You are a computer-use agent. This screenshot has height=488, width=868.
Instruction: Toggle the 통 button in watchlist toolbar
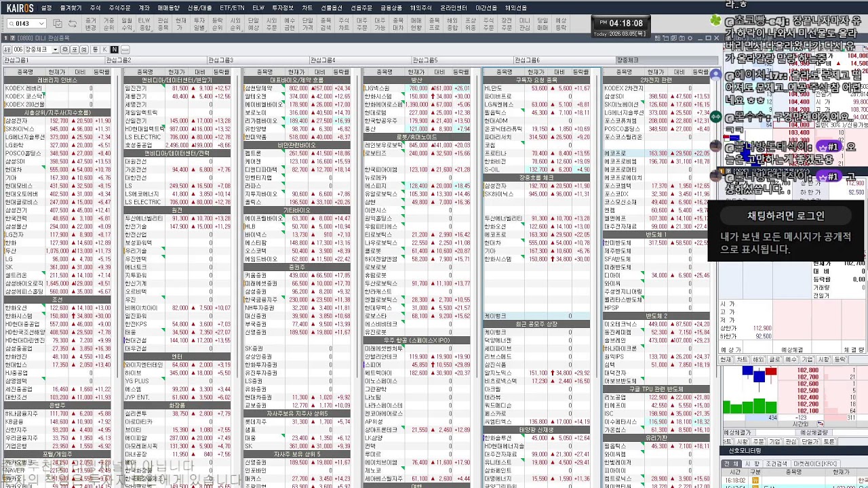(95, 49)
